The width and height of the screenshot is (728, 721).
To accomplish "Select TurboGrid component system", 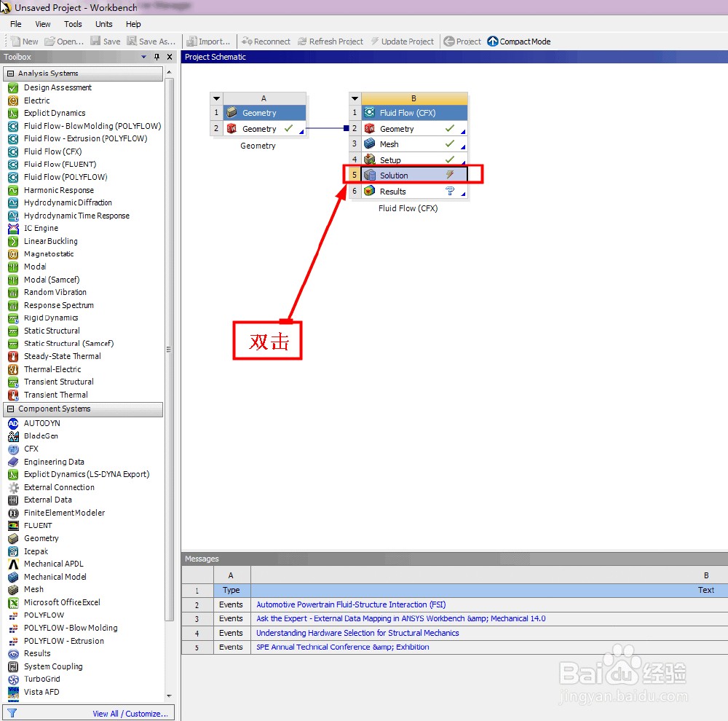I will (41, 679).
